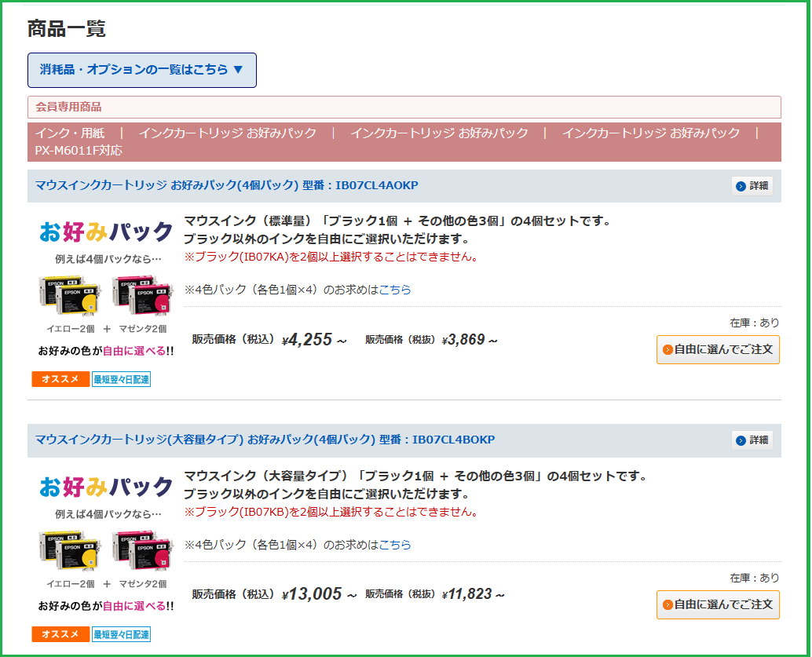Click 詳細 button for IB07CL4AOKP
The image size is (812, 657).
(752, 186)
